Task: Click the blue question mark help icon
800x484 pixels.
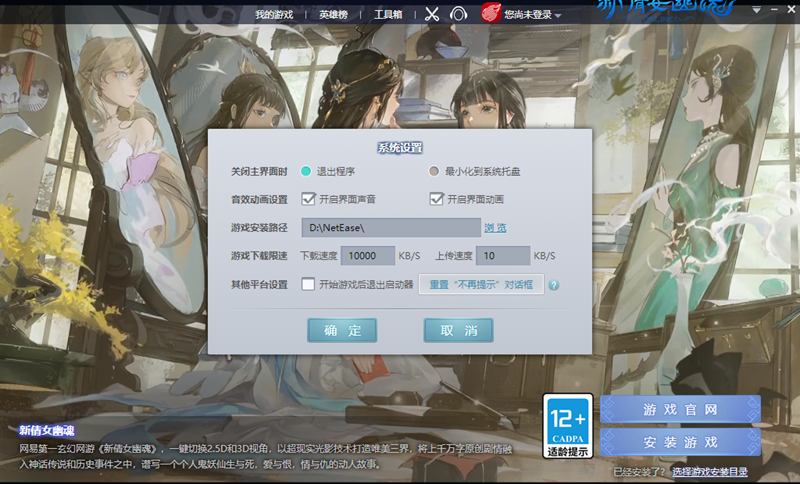Action: (x=554, y=285)
